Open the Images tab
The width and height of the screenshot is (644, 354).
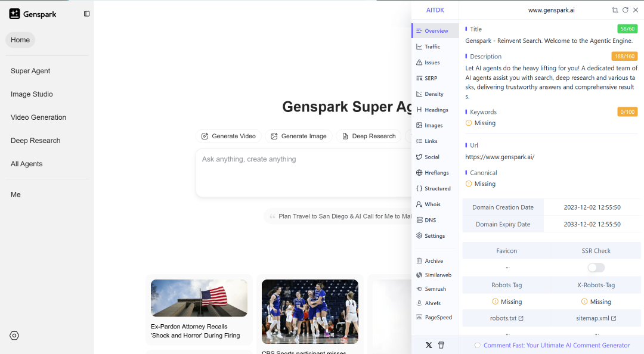[435, 125]
